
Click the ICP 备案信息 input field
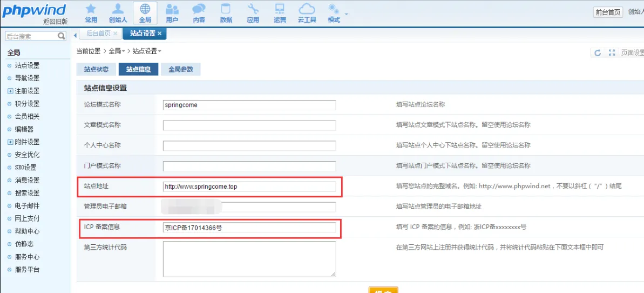[249, 228]
